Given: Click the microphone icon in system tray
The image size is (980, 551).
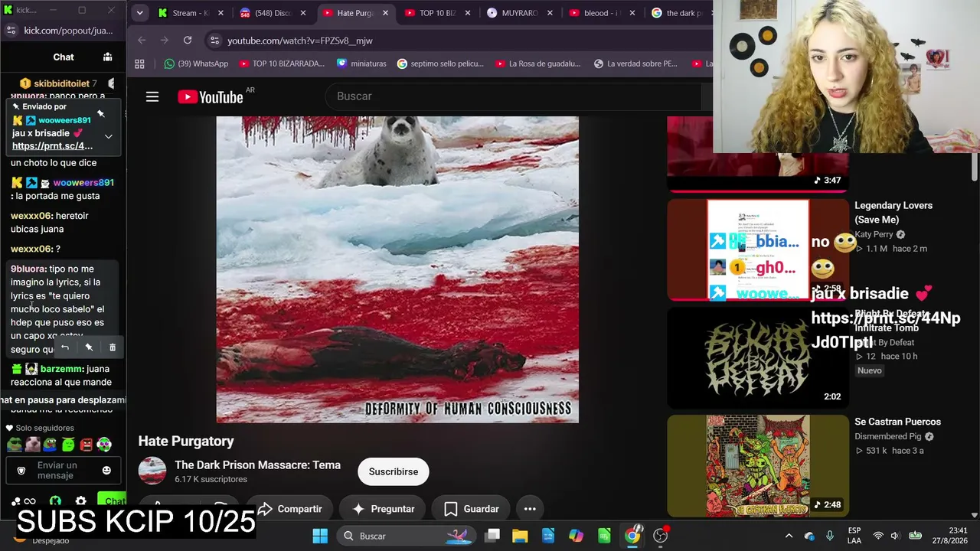Looking at the screenshot, I should [x=829, y=536].
